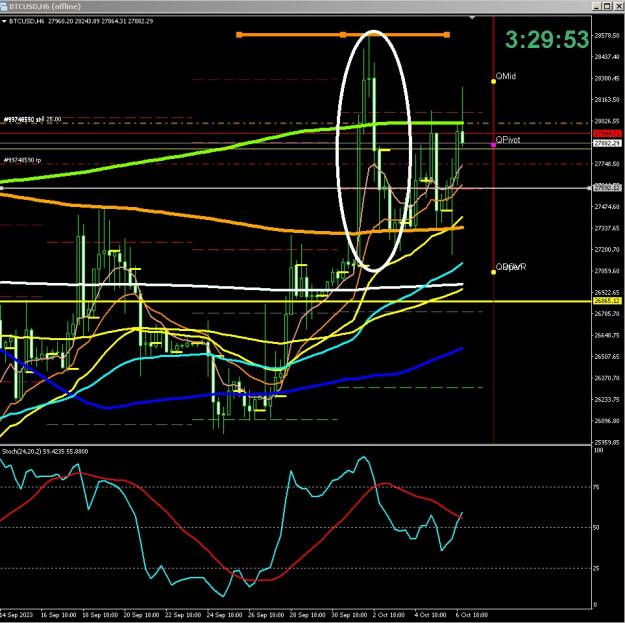The height and width of the screenshot is (623, 625).
Task: Select the white horizontal line's right end handle
Action: coord(589,188)
